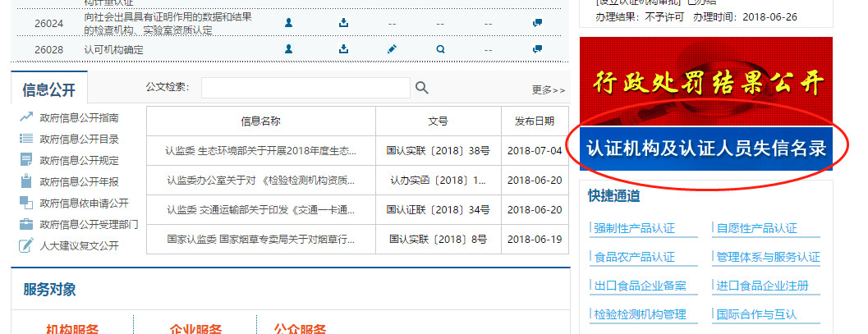
Task: Click the edit icon beside 人大建议复文公开
Action: [26, 245]
